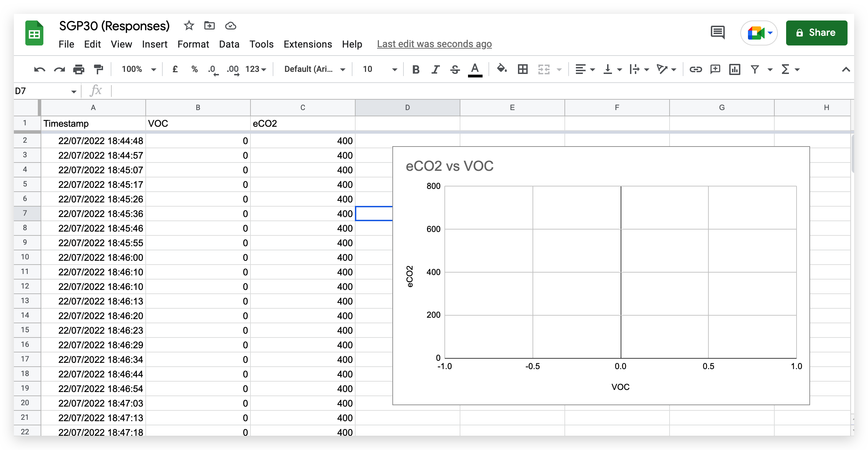Open the Format menu
This screenshot has width=868, height=450.
tap(193, 44)
